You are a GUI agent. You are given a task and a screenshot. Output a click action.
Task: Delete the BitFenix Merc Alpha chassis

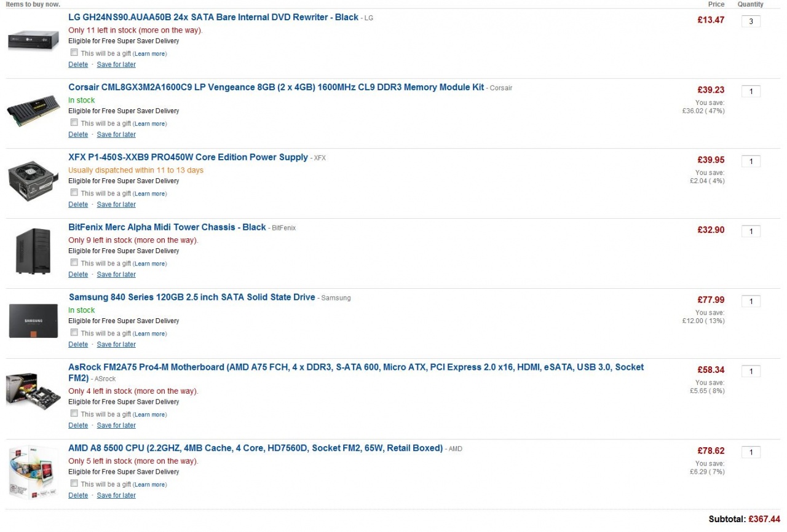pos(78,275)
